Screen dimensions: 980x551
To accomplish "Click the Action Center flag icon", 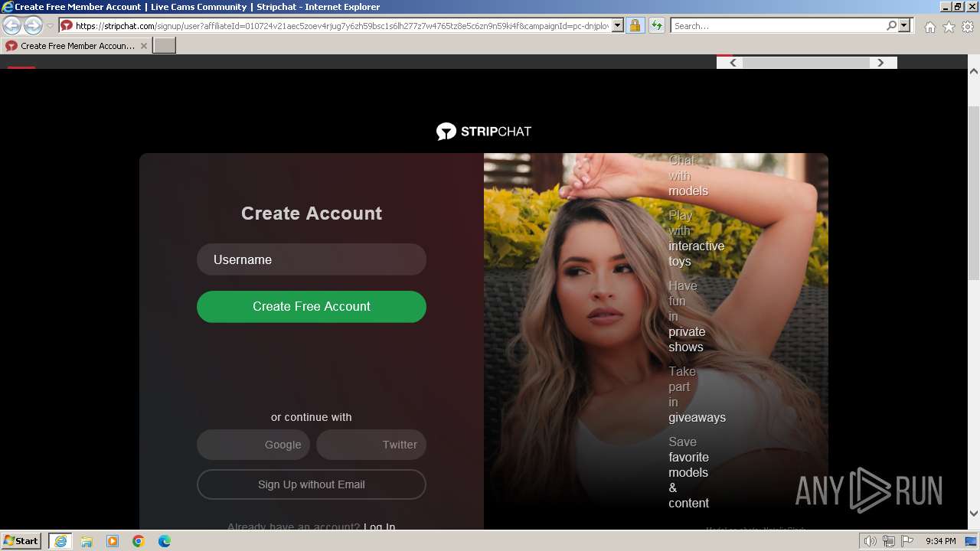I will (x=907, y=541).
